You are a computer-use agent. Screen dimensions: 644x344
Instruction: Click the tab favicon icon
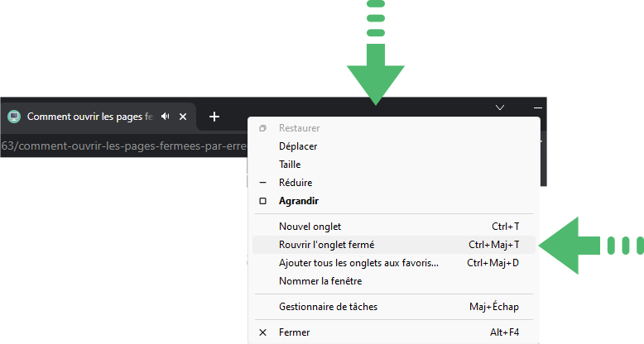[14, 117]
